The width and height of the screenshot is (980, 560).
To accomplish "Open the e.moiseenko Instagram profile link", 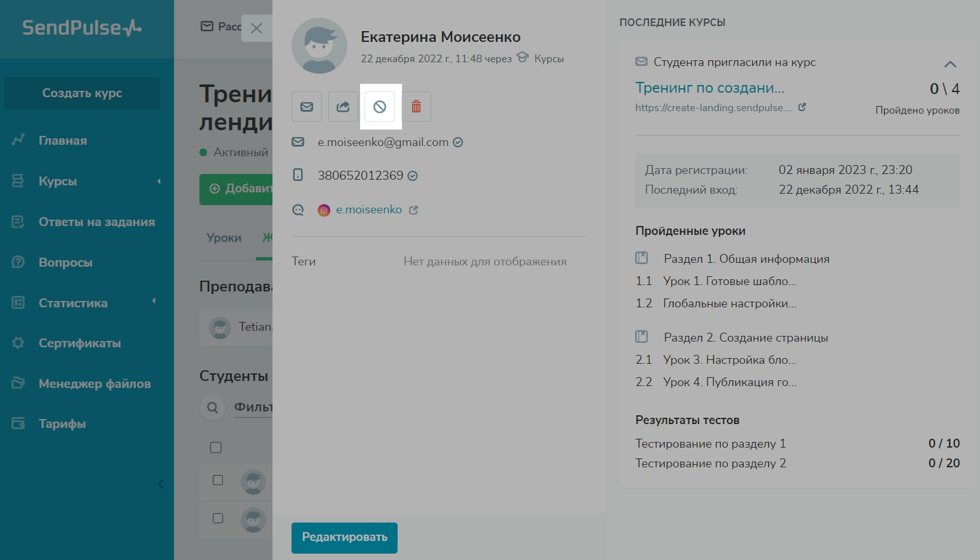I will (369, 210).
